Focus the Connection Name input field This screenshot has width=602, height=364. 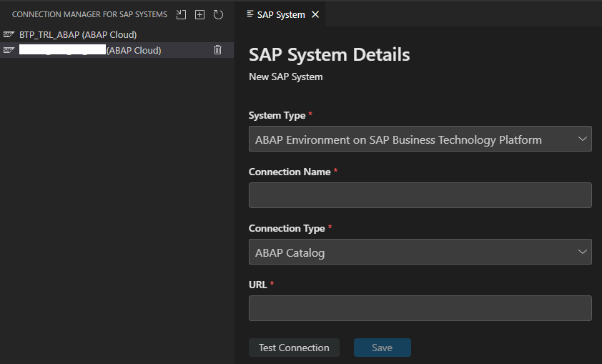point(420,195)
